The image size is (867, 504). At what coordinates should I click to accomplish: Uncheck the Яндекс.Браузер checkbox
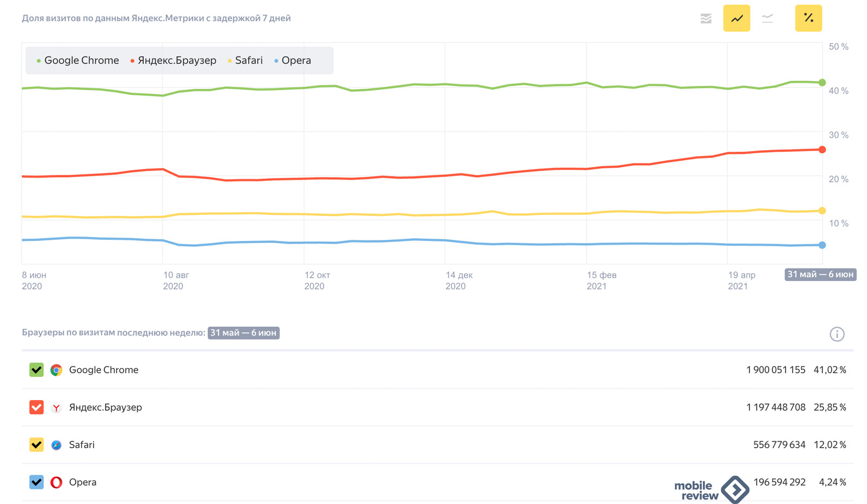pos(36,407)
